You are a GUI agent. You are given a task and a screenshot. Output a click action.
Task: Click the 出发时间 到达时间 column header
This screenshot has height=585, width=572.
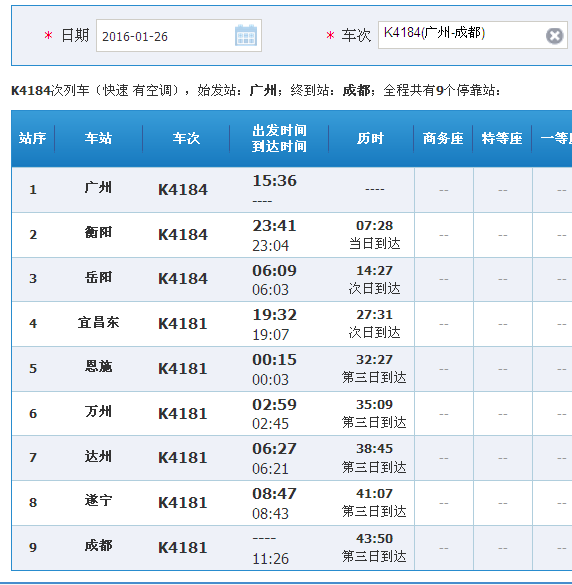point(279,138)
